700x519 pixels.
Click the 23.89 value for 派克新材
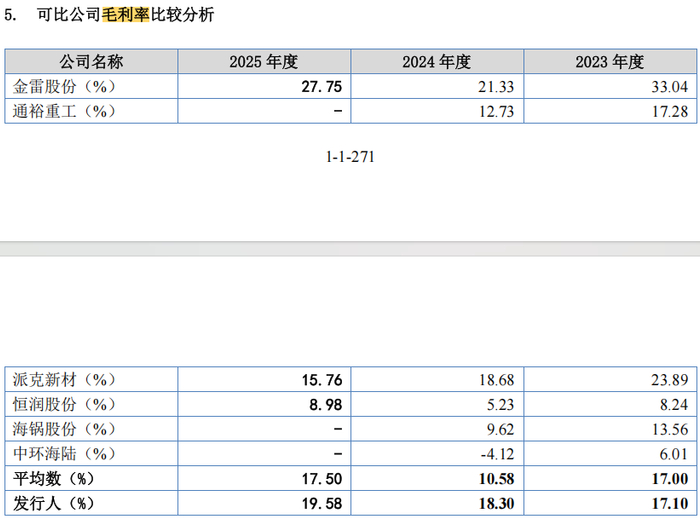tap(669, 380)
